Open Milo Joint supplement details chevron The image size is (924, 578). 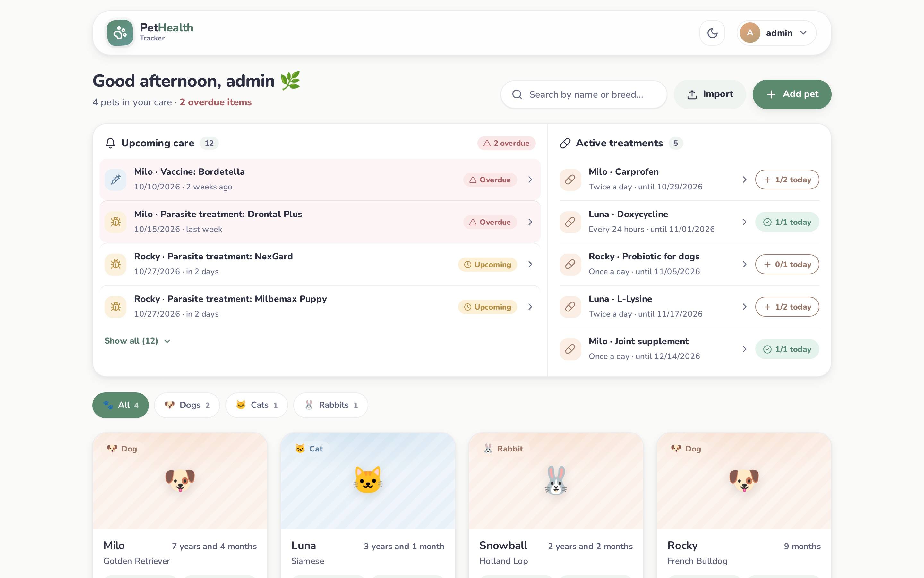tap(744, 349)
